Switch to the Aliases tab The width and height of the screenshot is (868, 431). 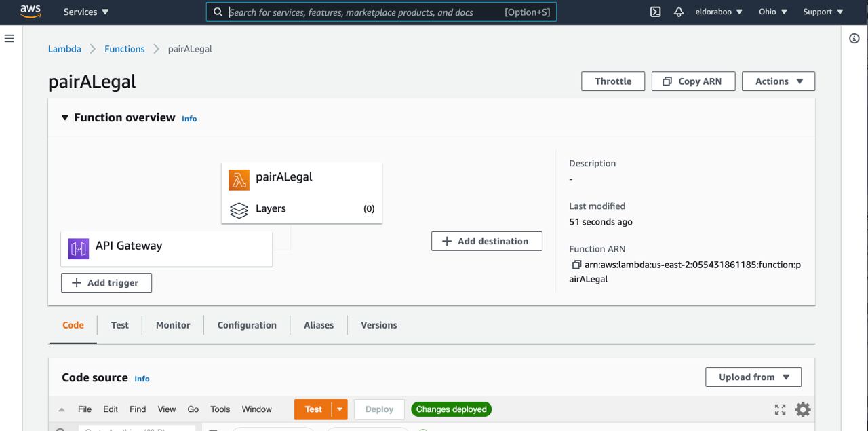319,325
